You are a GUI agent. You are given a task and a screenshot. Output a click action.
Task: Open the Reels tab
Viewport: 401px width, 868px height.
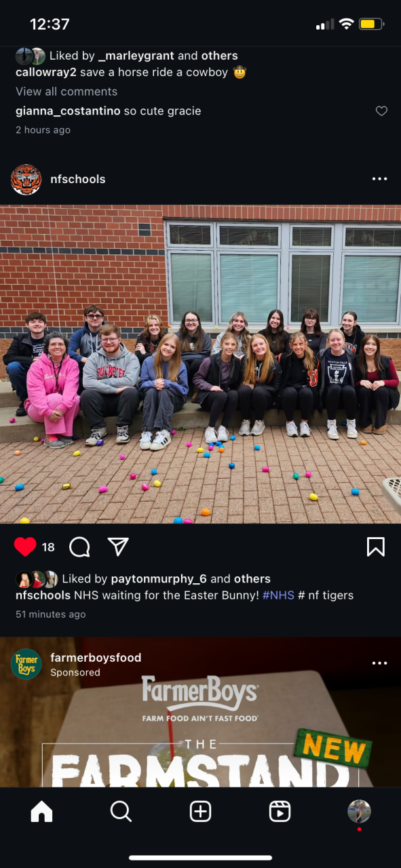click(x=280, y=811)
